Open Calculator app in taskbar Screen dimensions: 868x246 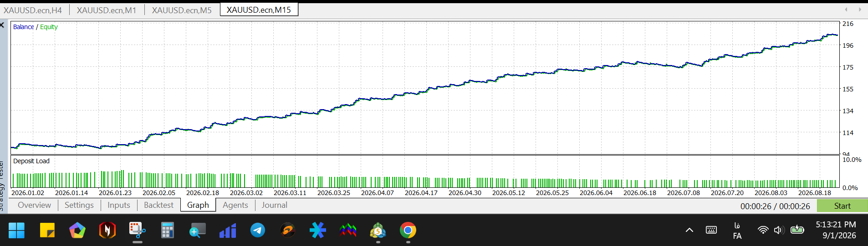click(167, 231)
